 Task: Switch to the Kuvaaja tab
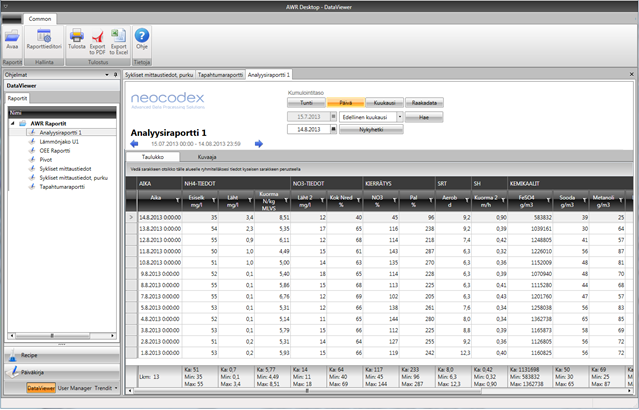(x=207, y=157)
